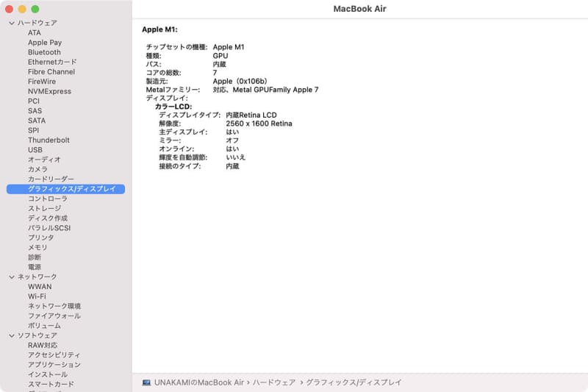Open the アプリケーション entry
Viewport: 588px width, 392px height.
pyautogui.click(x=54, y=365)
